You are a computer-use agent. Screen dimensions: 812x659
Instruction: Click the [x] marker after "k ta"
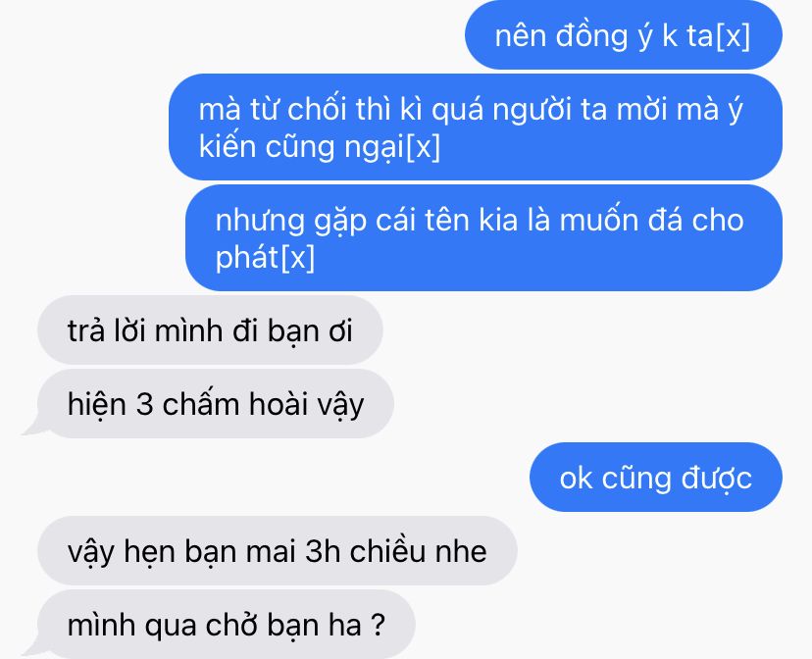734,36
